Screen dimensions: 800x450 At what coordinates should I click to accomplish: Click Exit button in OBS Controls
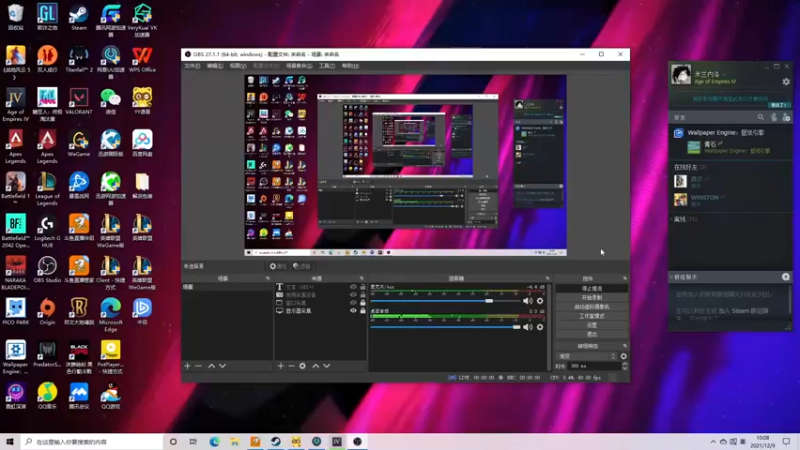[x=591, y=334]
